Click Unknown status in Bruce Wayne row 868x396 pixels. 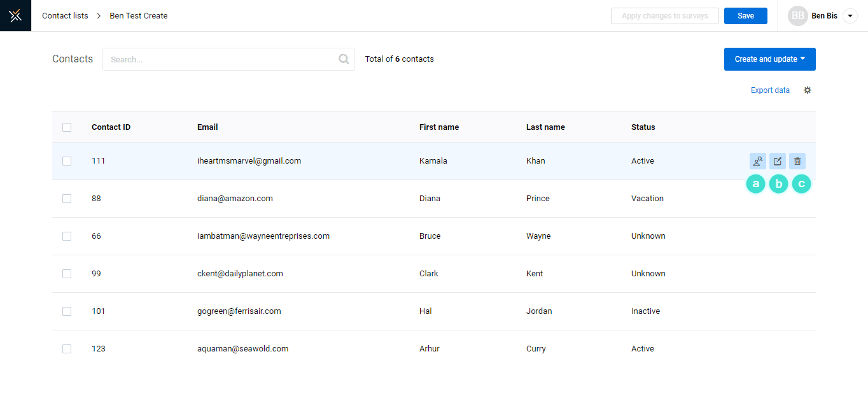tap(648, 236)
